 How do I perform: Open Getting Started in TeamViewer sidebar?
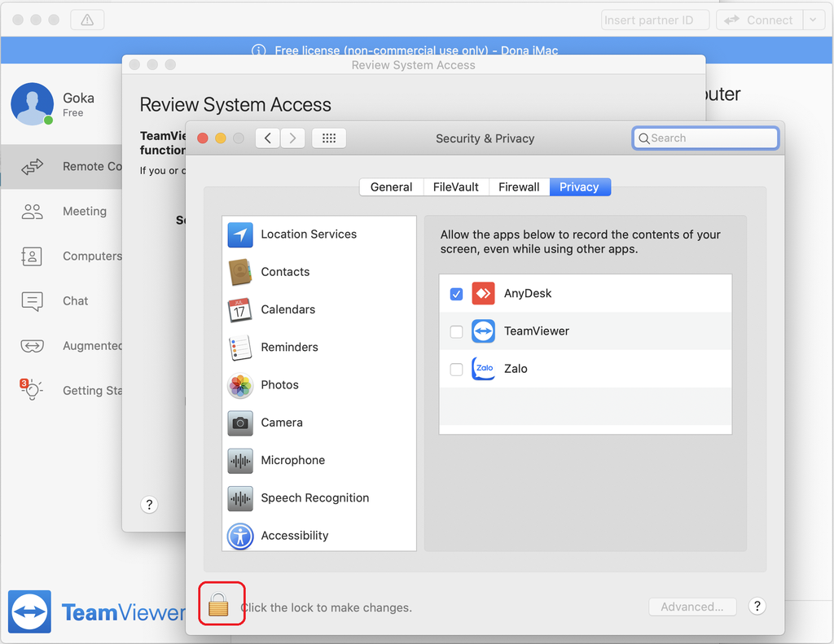pyautogui.click(x=62, y=391)
